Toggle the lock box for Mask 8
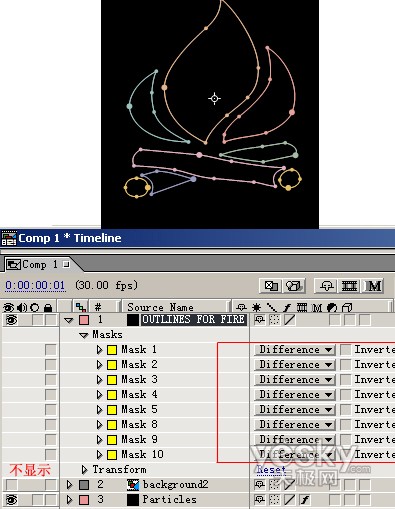The image size is (395, 509). pos(51,425)
